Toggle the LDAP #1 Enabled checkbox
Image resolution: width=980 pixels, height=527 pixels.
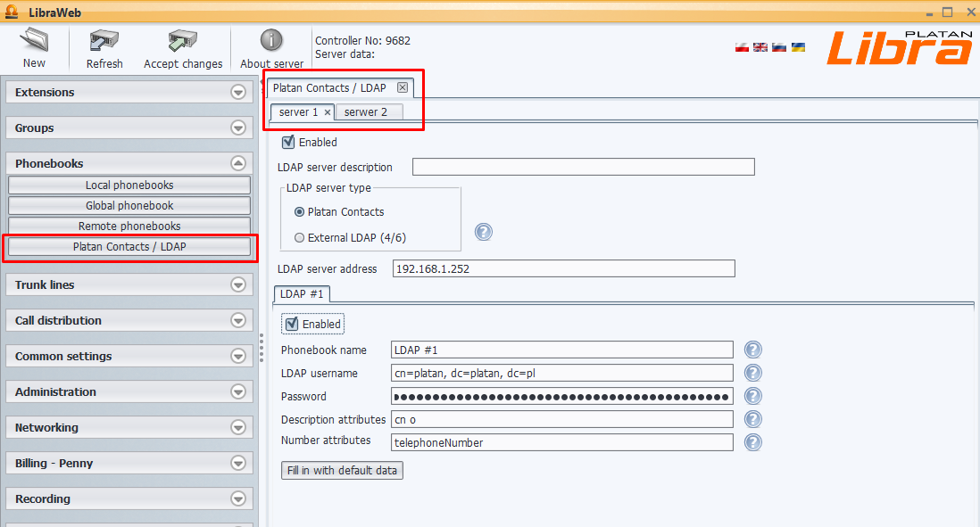[292, 324]
